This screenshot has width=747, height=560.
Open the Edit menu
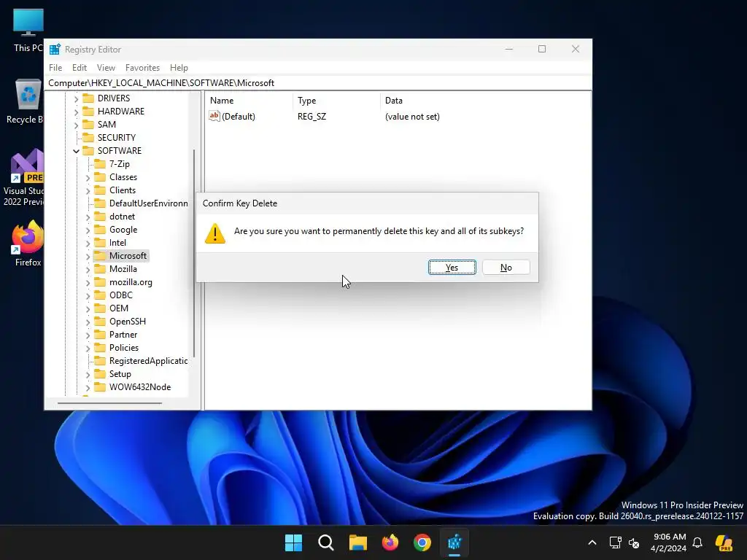point(79,68)
